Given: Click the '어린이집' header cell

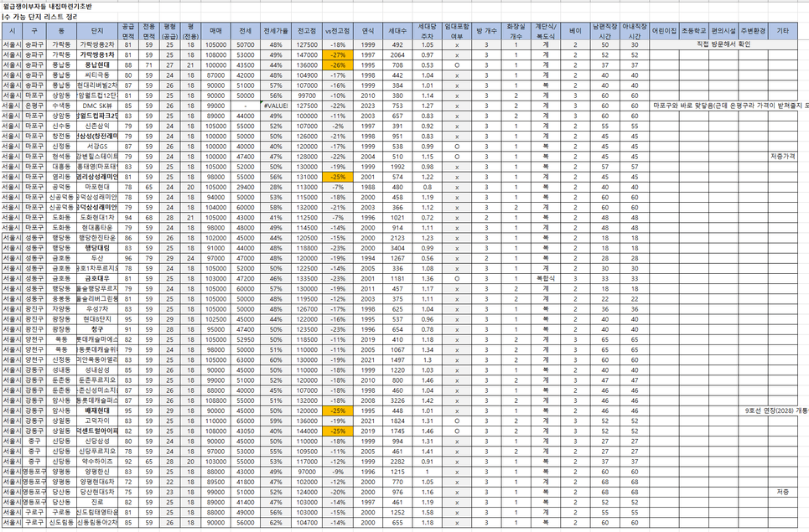Looking at the screenshot, I should [x=664, y=31].
